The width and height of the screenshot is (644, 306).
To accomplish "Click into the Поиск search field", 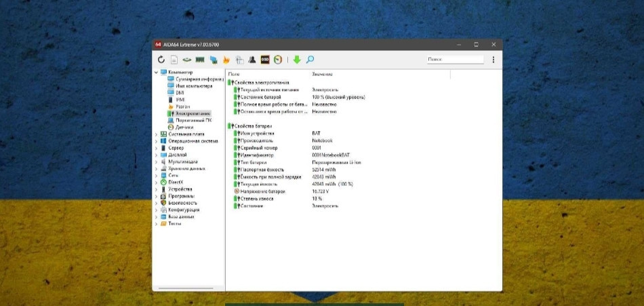I will [454, 60].
